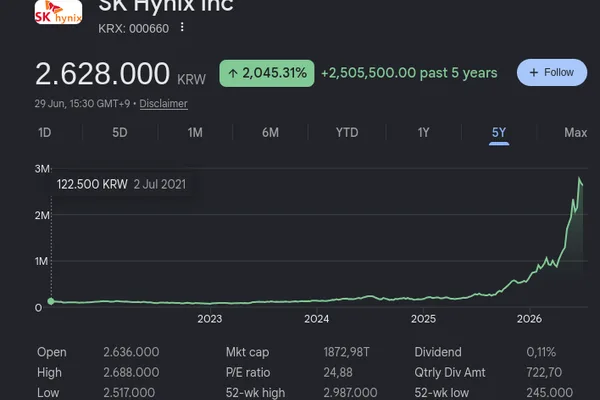The height and width of the screenshot is (400, 600).
Task: Click the "2 Jul 2021" tooltip date
Action: 160,184
